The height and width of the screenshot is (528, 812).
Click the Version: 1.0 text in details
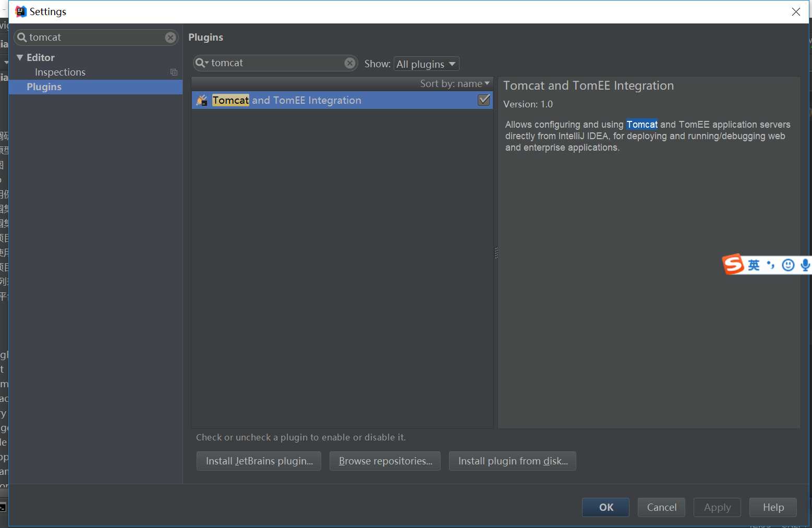pyautogui.click(x=528, y=104)
